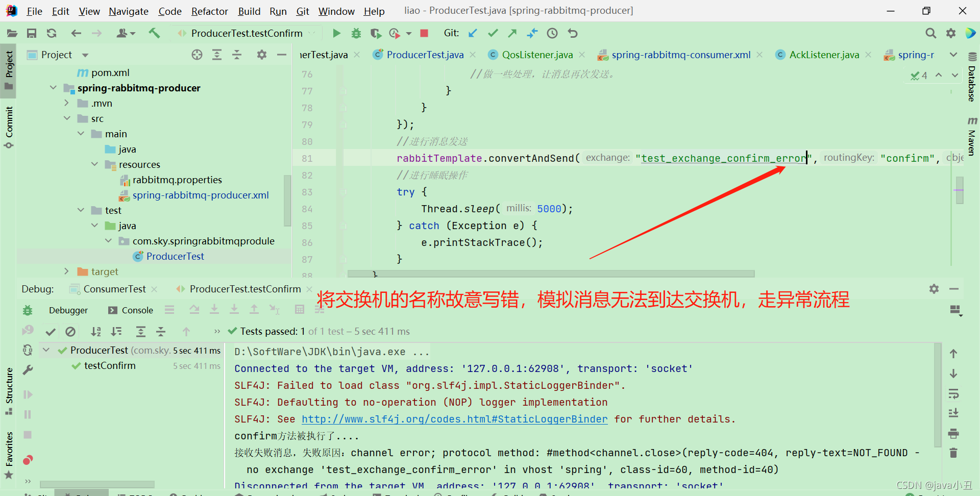The image size is (980, 496).
Task: Open the Refactor menu
Action: 209,11
